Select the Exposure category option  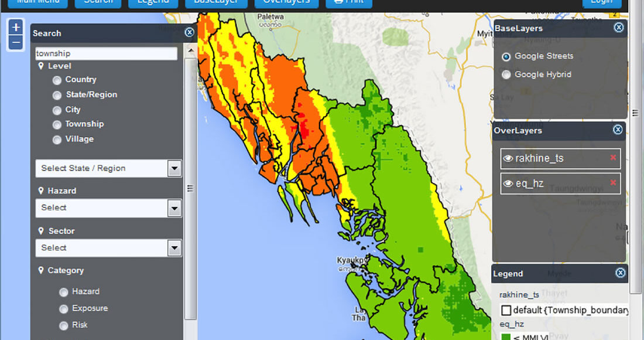63,309
